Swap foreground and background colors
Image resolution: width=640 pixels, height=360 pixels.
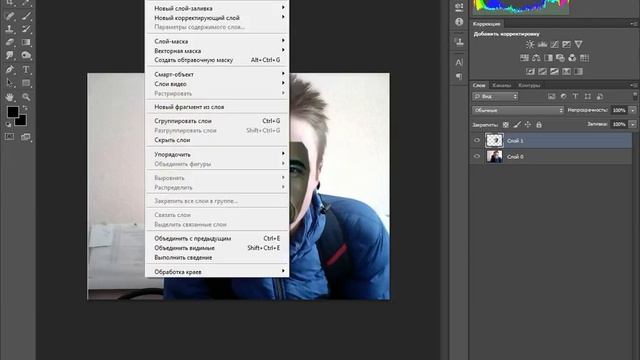25,108
